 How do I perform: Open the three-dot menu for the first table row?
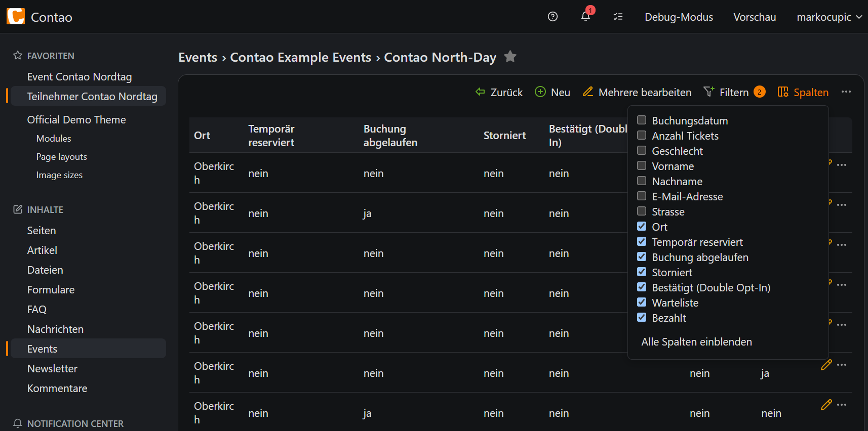(842, 165)
